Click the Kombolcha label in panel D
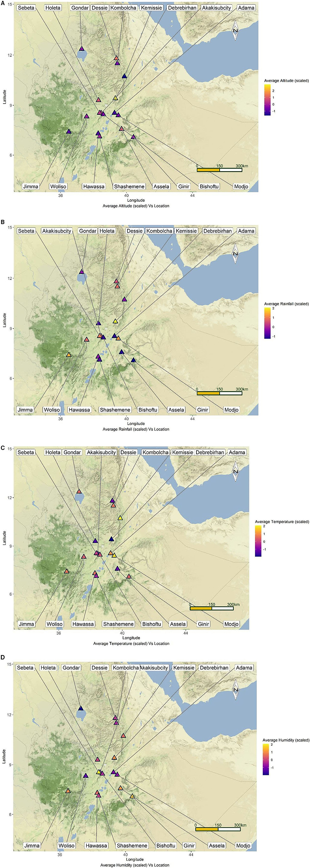 (126, 668)
